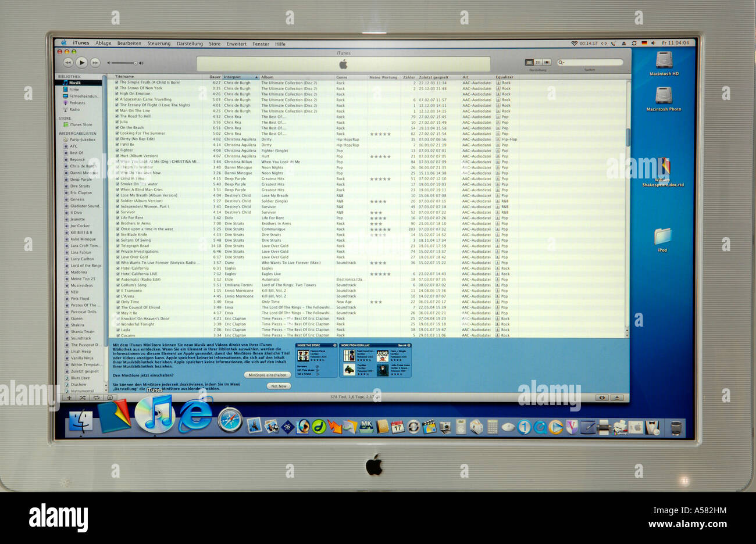Open the Bearbeiten menu
Screen dimensions: 756x544
[x=129, y=44]
